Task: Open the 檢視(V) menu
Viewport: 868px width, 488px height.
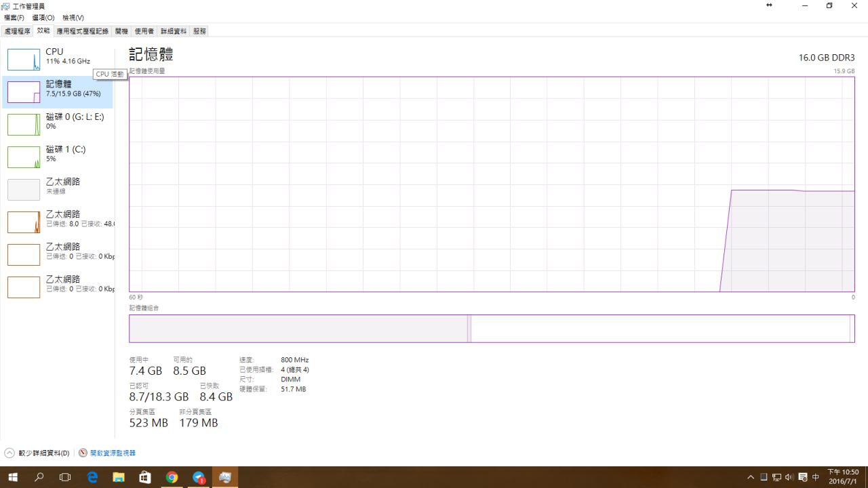Action: [73, 18]
